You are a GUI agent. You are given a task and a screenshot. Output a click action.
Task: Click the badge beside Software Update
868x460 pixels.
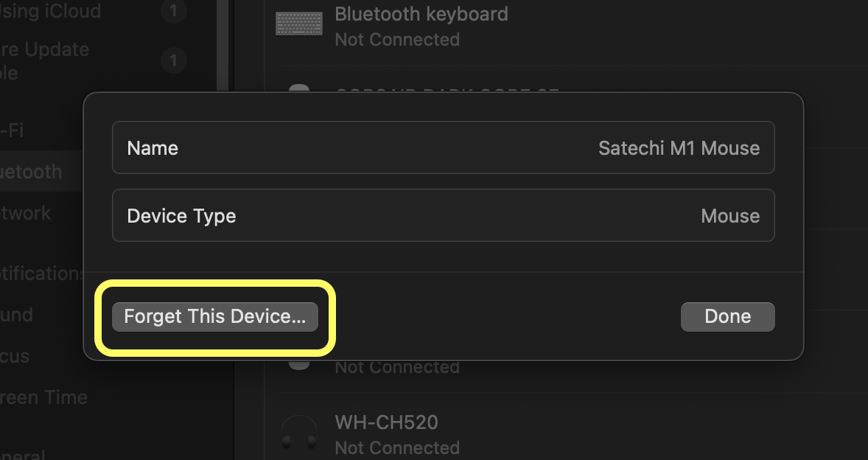(173, 60)
